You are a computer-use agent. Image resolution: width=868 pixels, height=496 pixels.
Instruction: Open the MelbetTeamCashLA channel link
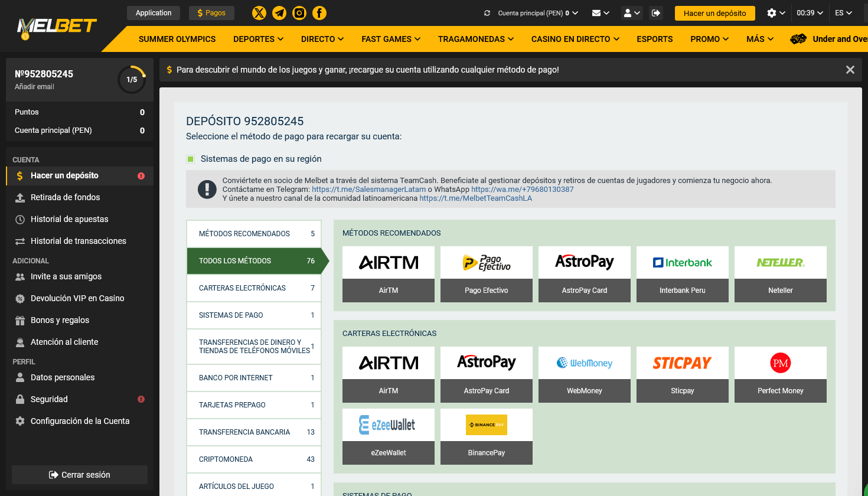click(x=476, y=198)
